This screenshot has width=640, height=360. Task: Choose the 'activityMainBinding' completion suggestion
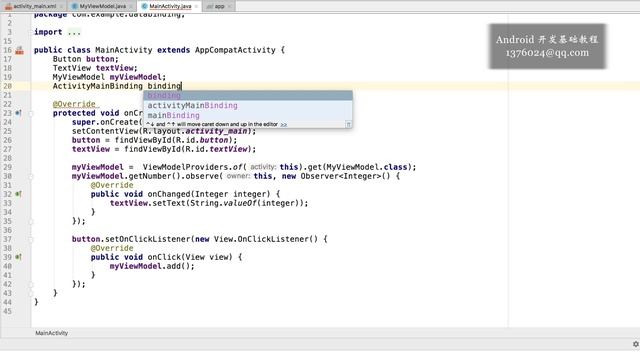(x=248, y=105)
